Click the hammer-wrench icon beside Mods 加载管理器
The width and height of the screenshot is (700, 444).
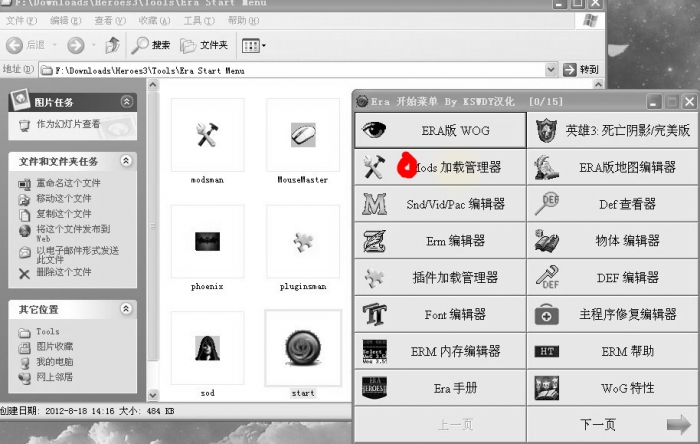coord(374,167)
